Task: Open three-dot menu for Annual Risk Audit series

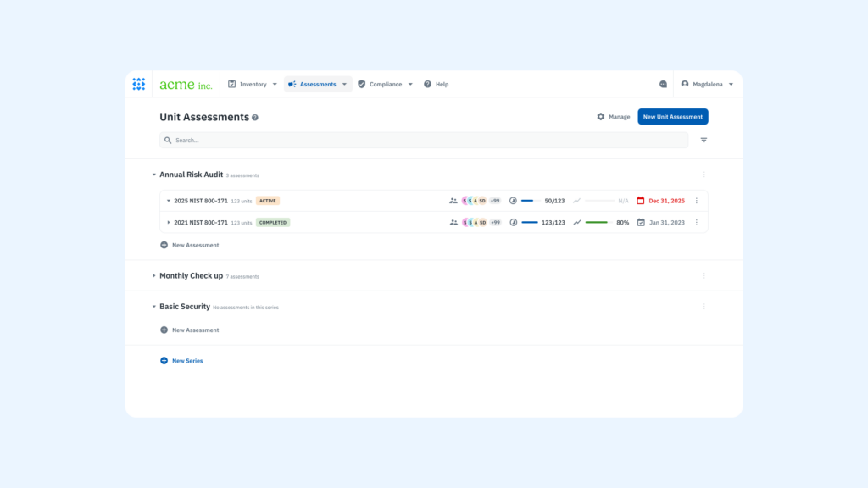Action: pos(704,175)
